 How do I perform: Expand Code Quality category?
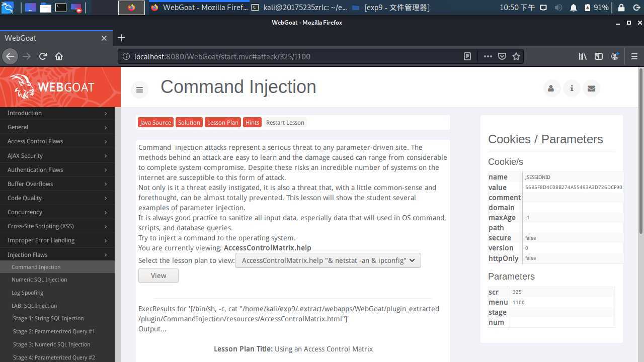[57, 198]
